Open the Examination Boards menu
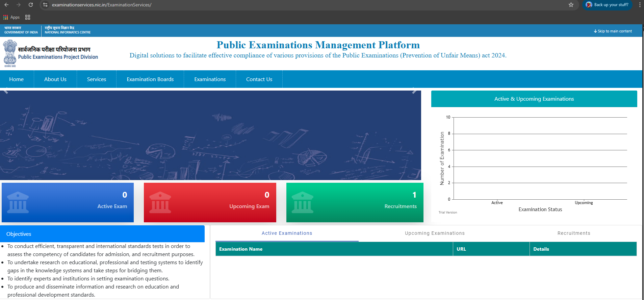 [x=150, y=79]
